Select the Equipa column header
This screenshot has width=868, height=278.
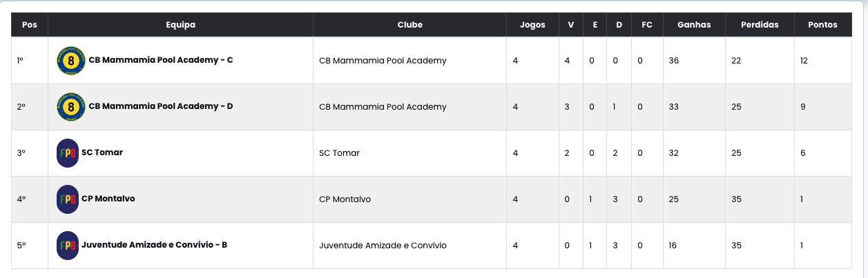point(181,25)
